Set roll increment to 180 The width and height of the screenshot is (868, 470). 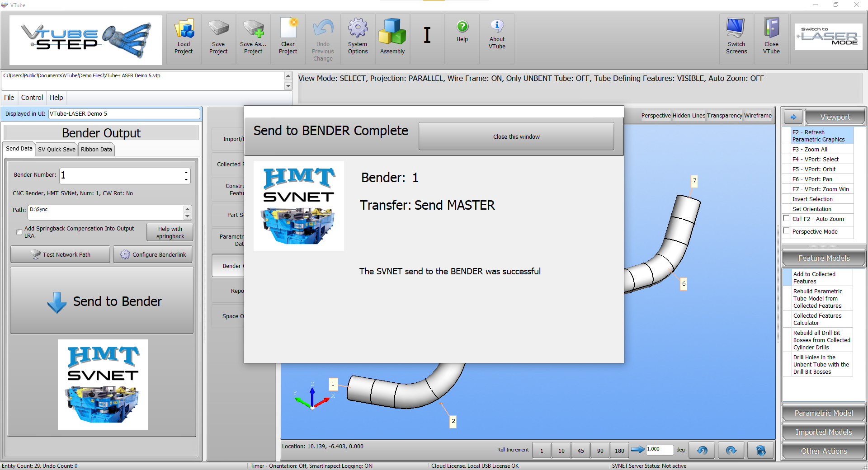[x=619, y=450]
